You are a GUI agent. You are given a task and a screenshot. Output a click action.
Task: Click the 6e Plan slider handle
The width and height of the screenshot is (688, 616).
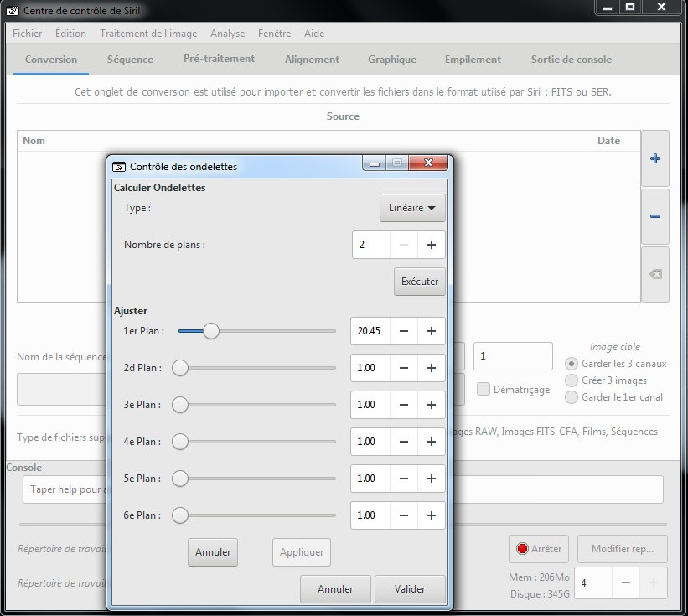coord(180,515)
